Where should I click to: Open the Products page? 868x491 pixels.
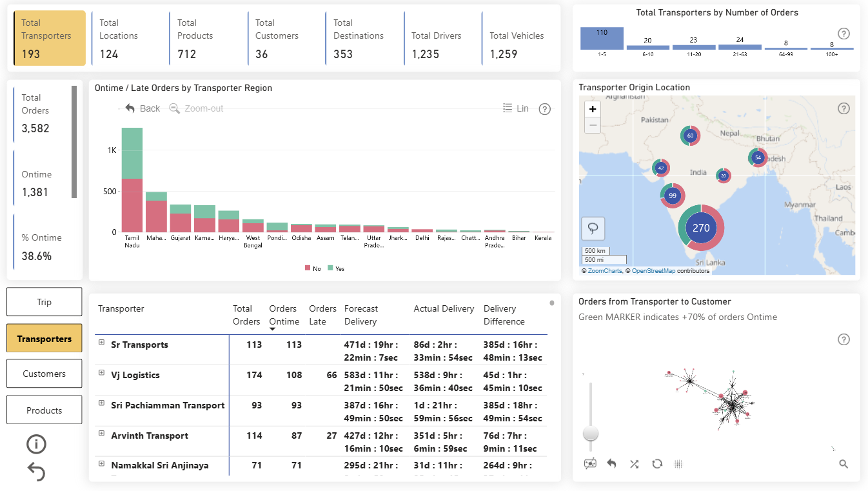pos(44,410)
